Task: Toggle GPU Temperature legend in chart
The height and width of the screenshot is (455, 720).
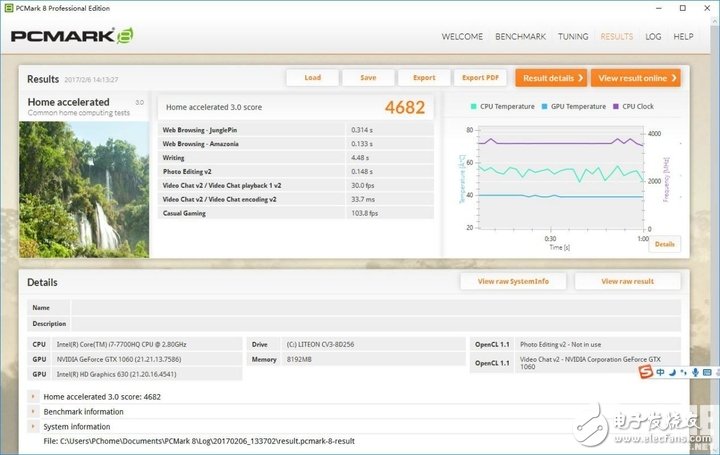Action: pos(575,106)
